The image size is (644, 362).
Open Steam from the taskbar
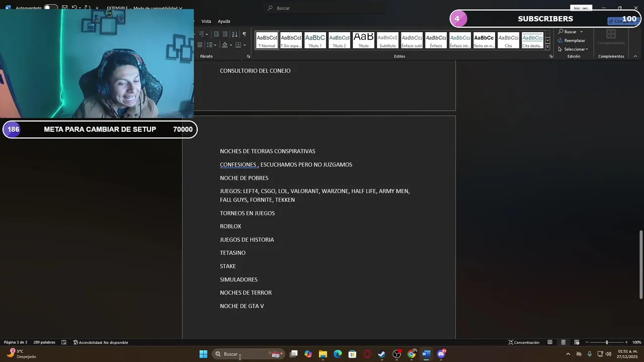point(382,354)
